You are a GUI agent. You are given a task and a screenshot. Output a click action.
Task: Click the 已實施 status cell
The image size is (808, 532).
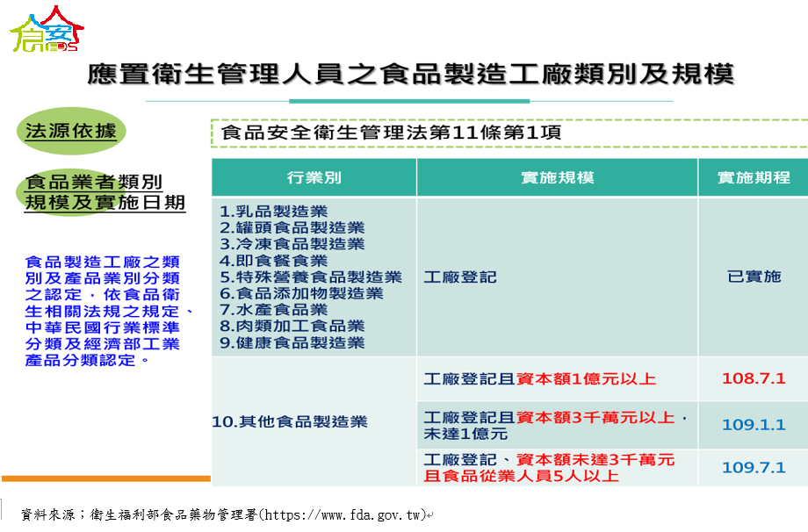point(753,277)
